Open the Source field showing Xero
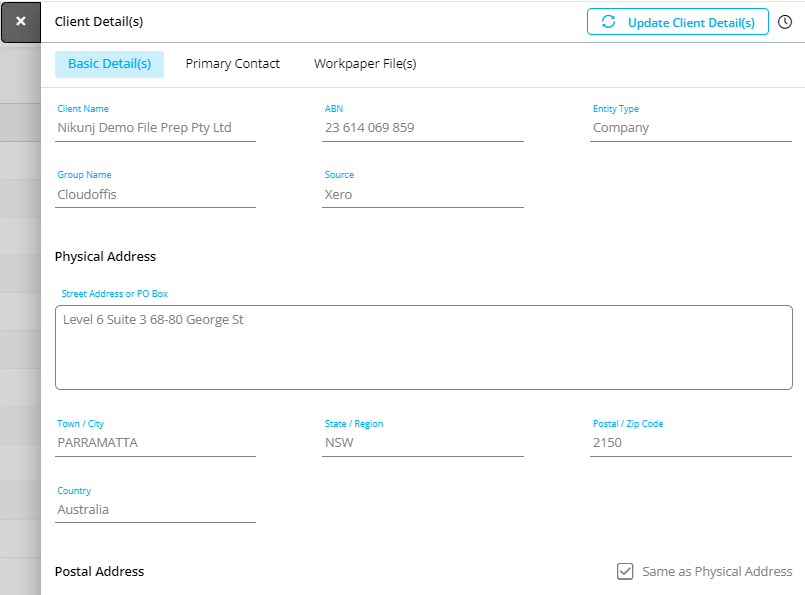 pos(423,195)
